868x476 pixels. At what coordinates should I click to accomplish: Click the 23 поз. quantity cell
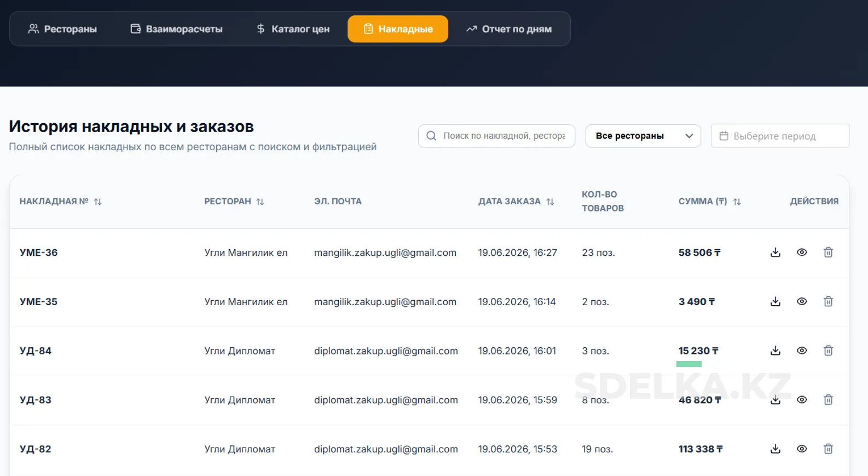tap(598, 253)
